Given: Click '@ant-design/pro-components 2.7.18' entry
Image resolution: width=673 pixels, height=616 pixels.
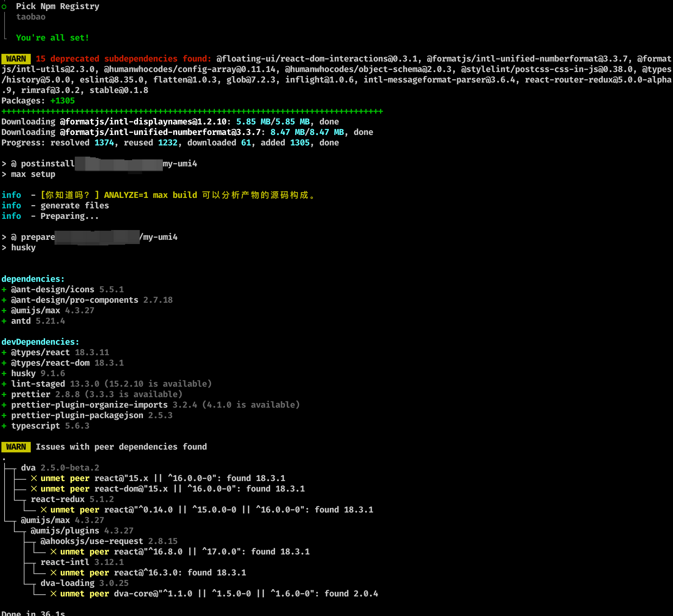Looking at the screenshot, I should [x=87, y=300].
